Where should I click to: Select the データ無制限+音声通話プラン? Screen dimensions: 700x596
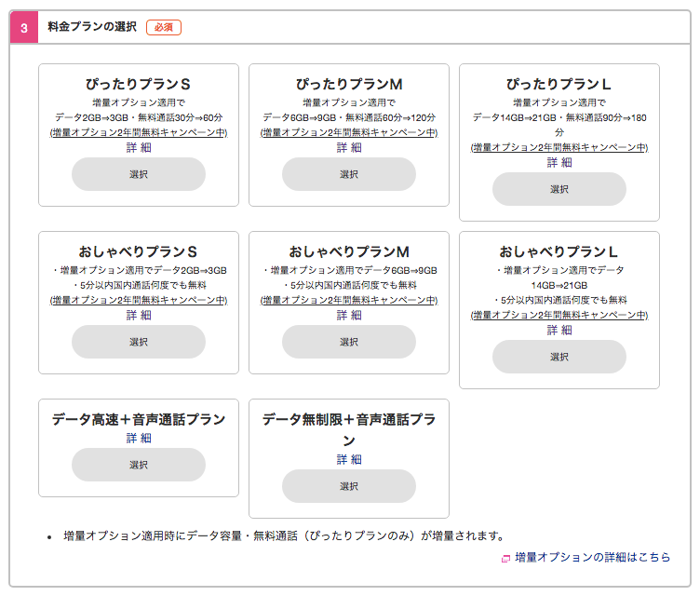coord(349,486)
